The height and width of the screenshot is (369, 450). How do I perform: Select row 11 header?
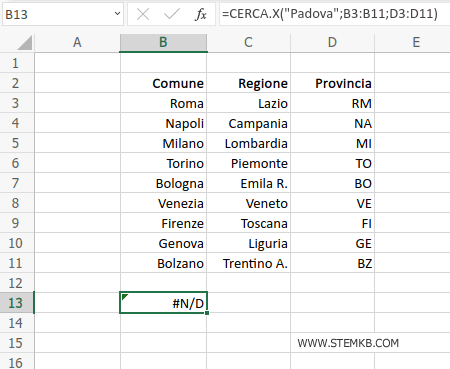click(17, 263)
